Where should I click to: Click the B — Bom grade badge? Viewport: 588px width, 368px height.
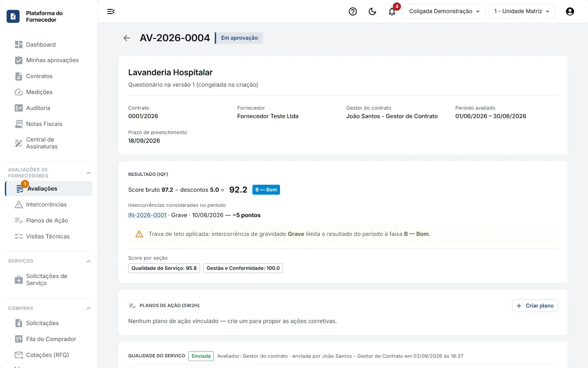[x=266, y=190]
